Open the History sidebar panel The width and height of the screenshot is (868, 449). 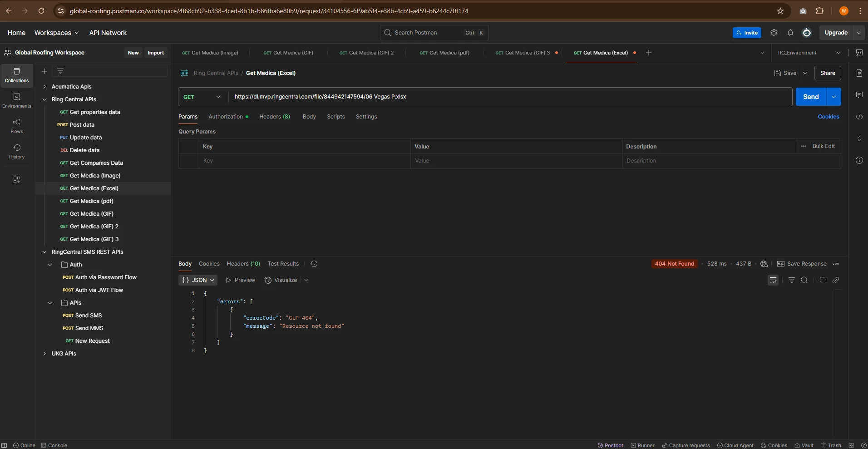17,151
